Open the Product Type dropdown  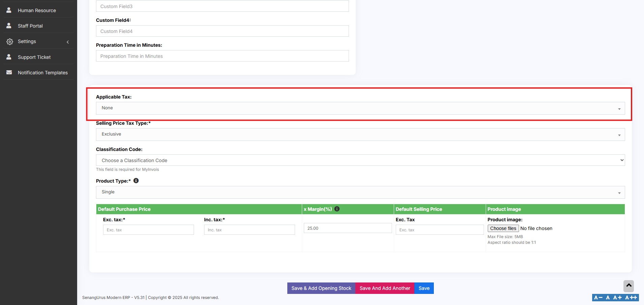click(x=360, y=192)
